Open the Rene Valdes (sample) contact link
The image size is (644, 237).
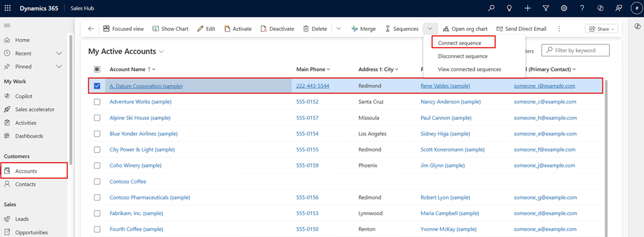pos(445,86)
